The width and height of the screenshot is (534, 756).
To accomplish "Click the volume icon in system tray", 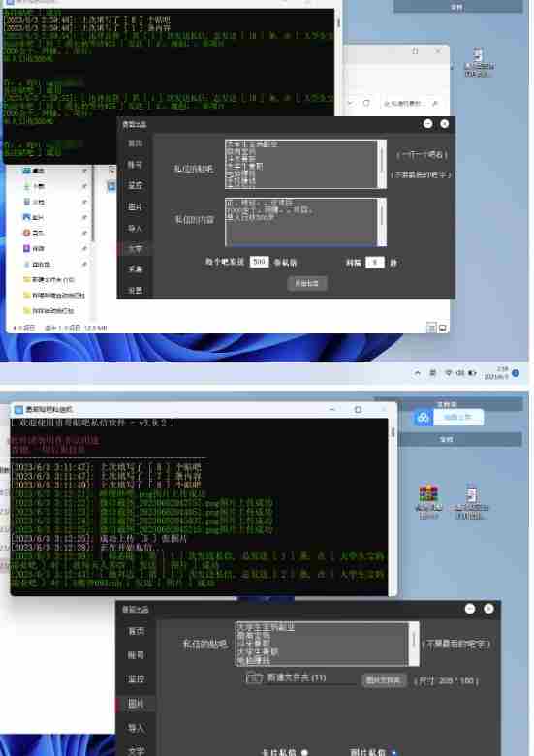I will point(460,373).
